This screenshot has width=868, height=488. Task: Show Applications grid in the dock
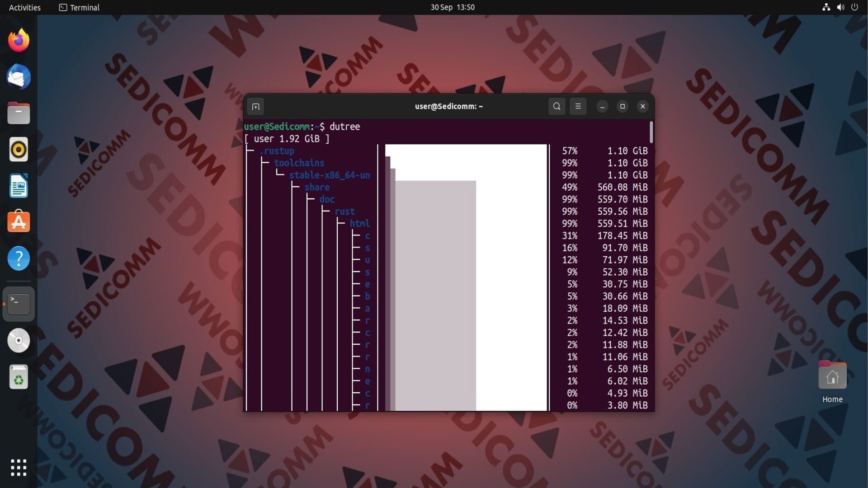tap(19, 468)
